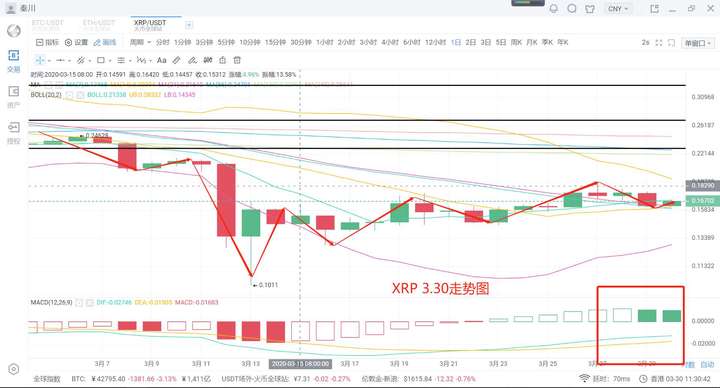Select the 30-minute period
The image size is (720, 388).
pyautogui.click(x=301, y=42)
